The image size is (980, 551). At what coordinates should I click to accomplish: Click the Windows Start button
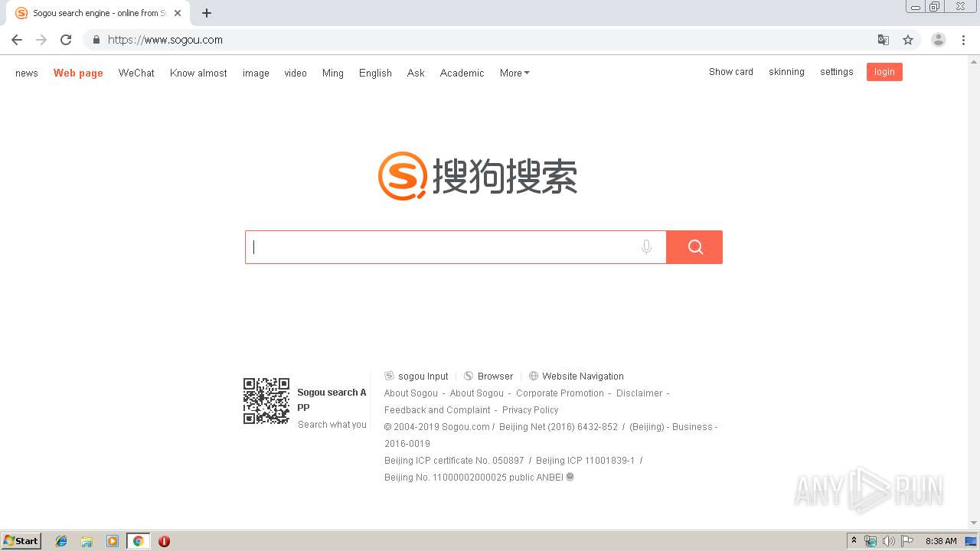[x=21, y=541]
